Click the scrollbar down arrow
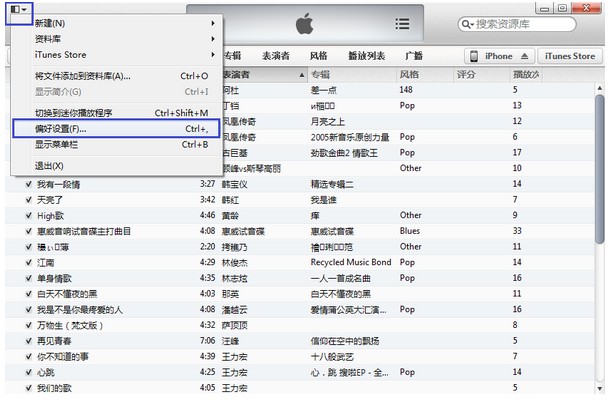Viewport: 610px width, 400px height. tap(600, 388)
